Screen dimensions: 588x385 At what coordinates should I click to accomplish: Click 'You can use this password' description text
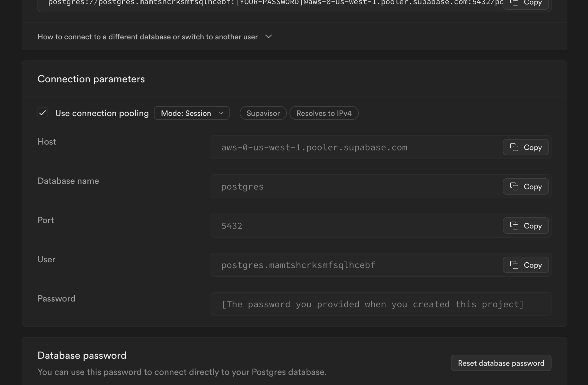point(182,372)
